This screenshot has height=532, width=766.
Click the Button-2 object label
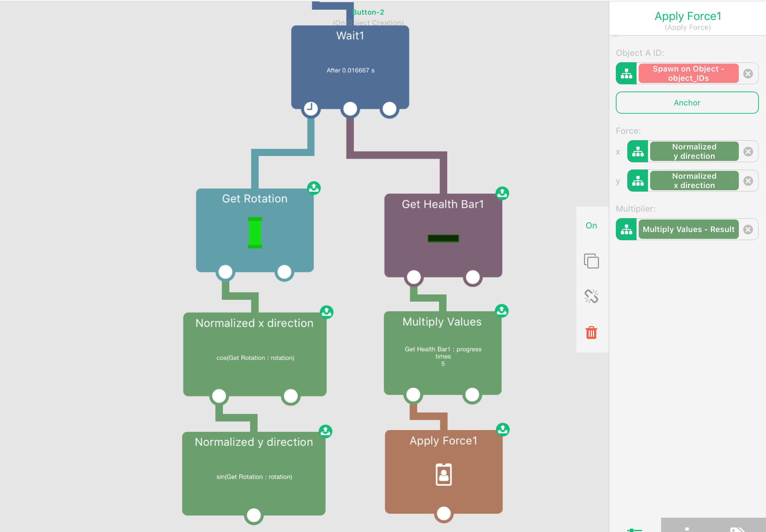(368, 12)
